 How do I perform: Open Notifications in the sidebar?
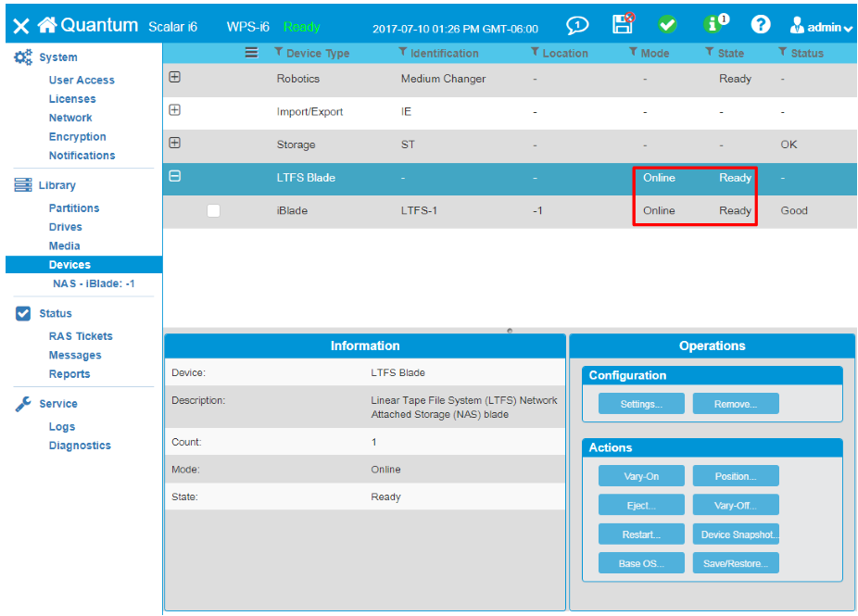pyautogui.click(x=82, y=156)
